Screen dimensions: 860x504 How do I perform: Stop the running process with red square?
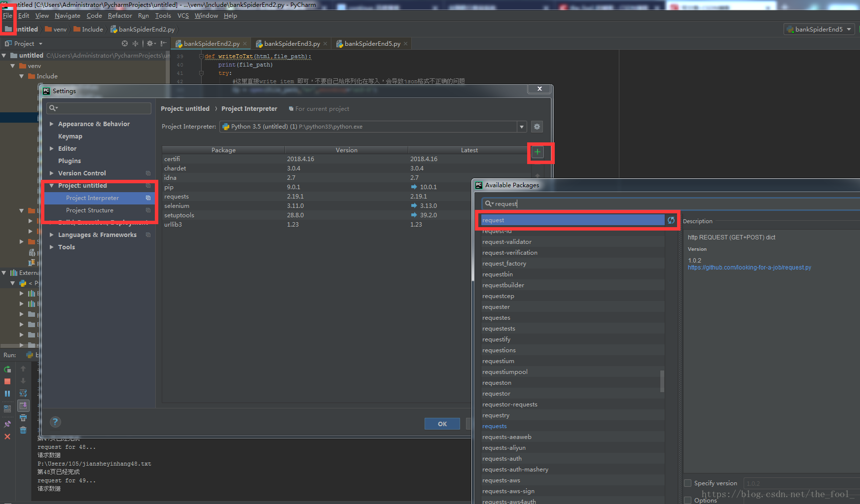pos(7,381)
